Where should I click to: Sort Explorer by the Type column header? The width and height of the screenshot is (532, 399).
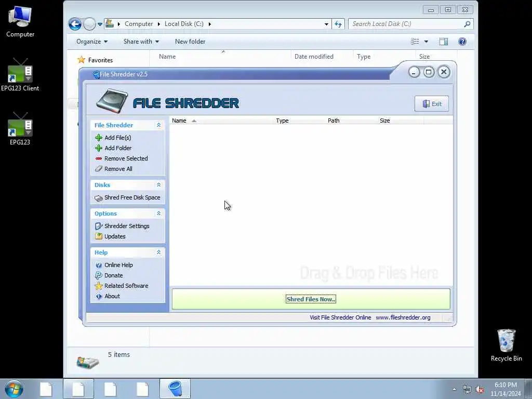coord(384,57)
